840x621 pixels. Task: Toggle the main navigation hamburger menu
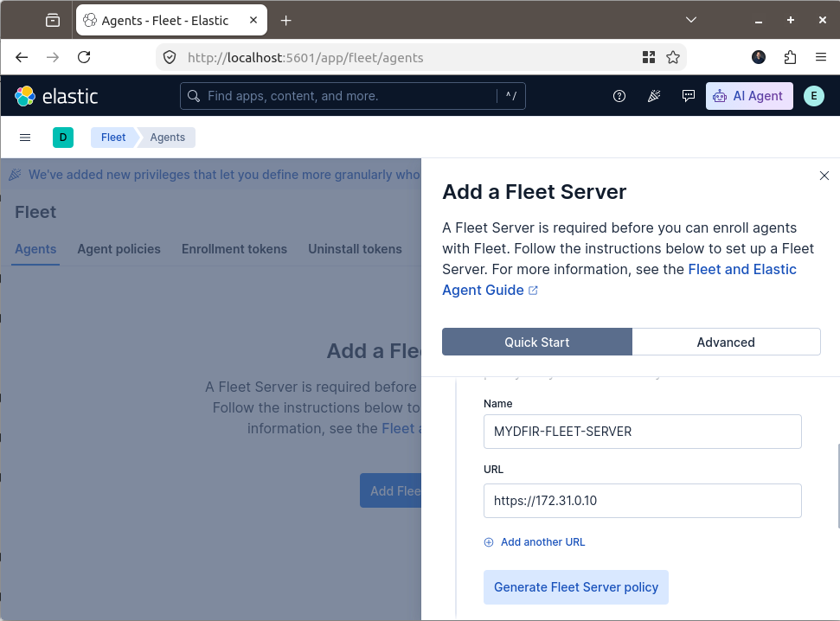(24, 138)
